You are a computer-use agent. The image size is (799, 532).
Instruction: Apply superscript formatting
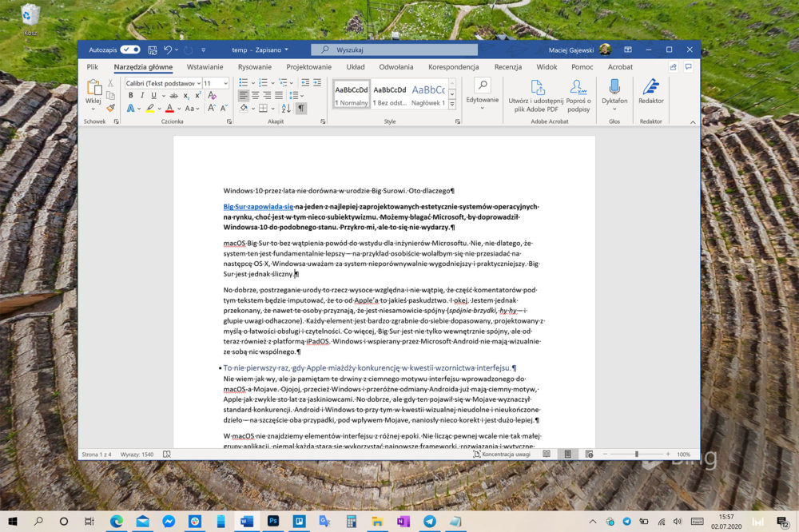pyautogui.click(x=197, y=96)
